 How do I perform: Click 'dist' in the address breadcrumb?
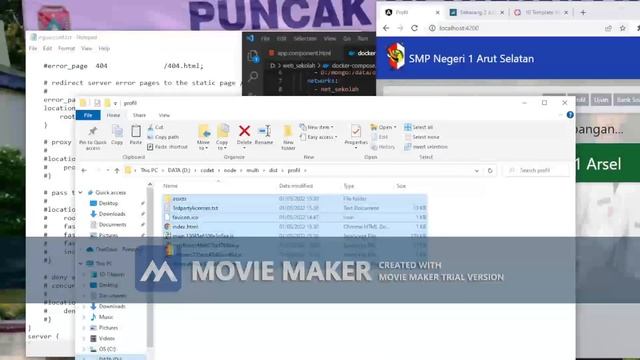pyautogui.click(x=273, y=170)
